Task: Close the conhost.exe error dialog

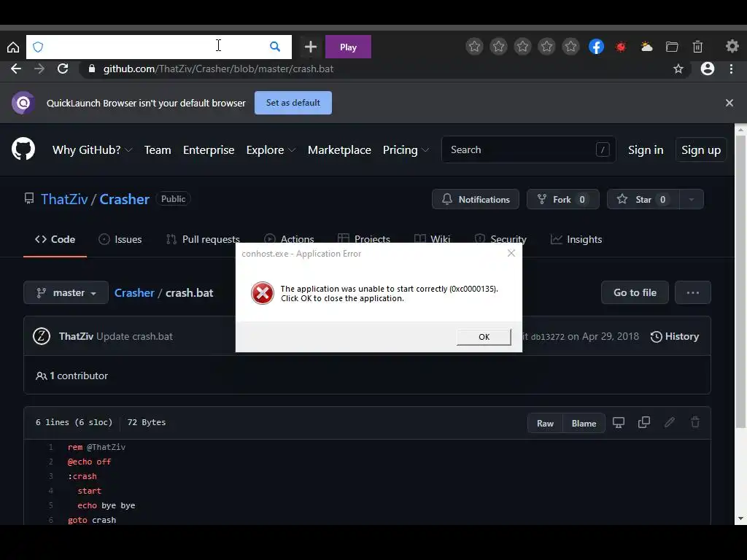Action: [x=511, y=253]
